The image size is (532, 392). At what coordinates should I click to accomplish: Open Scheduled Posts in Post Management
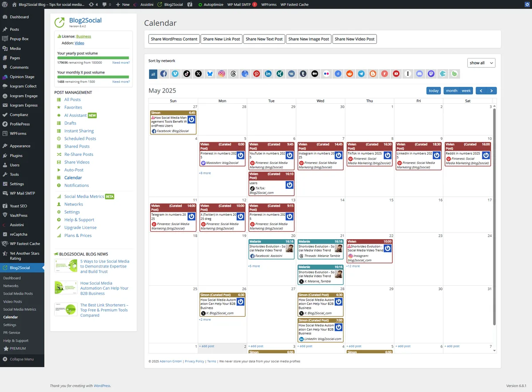pyautogui.click(x=80, y=139)
